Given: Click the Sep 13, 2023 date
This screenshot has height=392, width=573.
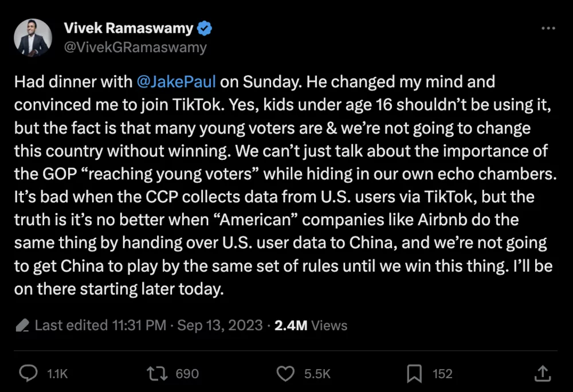Looking at the screenshot, I should pos(220,326).
